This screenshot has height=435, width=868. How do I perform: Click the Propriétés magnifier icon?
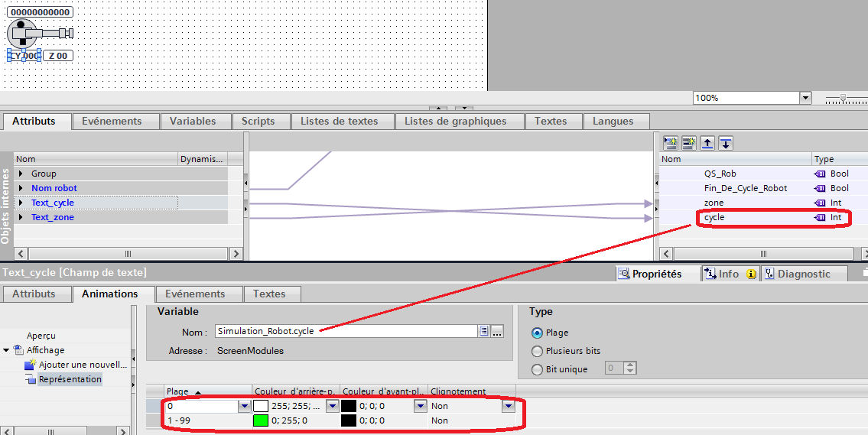point(624,274)
